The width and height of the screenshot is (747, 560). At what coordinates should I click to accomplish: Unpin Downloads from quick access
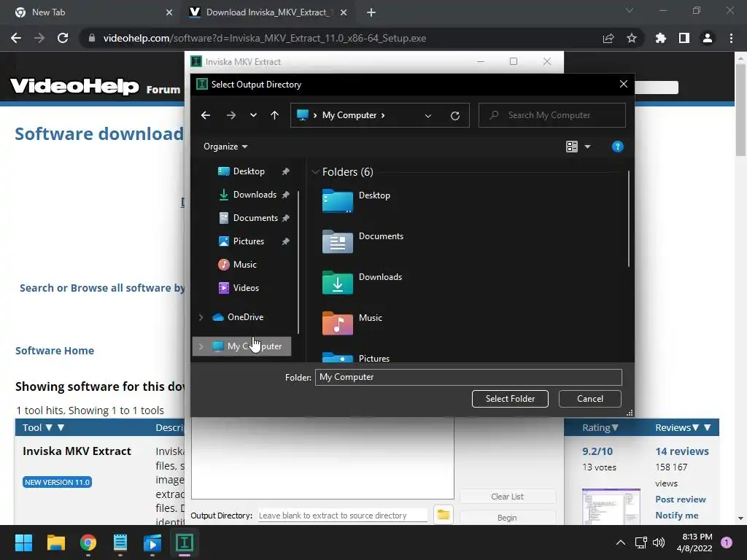285,195
